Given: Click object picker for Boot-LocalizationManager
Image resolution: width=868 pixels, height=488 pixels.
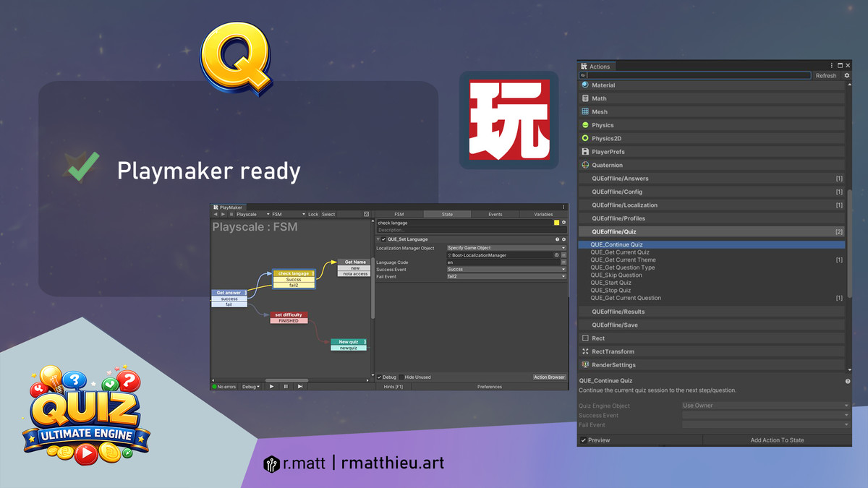Looking at the screenshot, I should click(x=556, y=255).
